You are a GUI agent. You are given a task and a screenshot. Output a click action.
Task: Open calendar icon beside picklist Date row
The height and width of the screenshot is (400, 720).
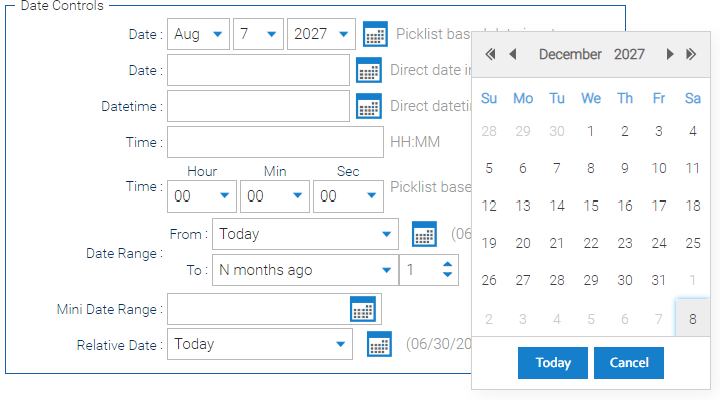pos(375,34)
